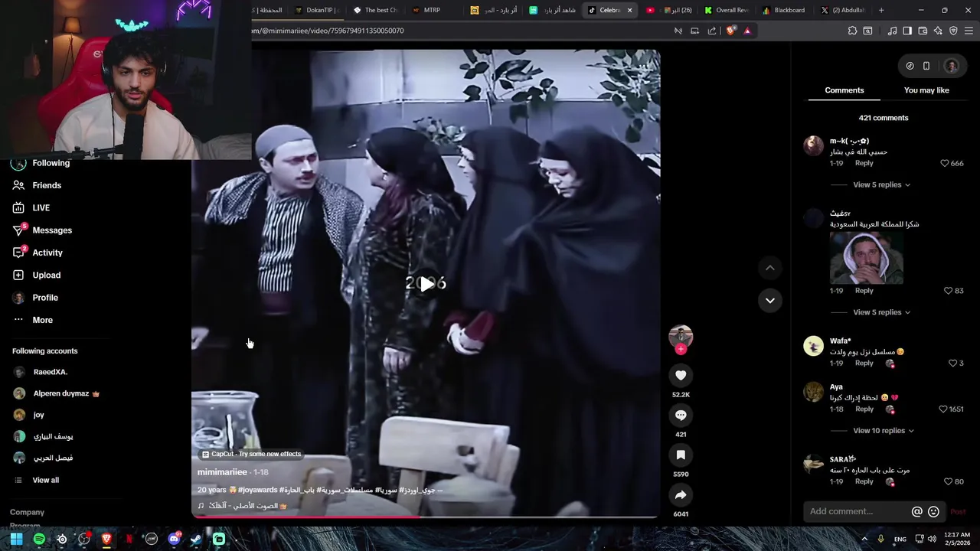Reply to Wafa's comment
The width and height of the screenshot is (980, 551).
[x=864, y=364]
